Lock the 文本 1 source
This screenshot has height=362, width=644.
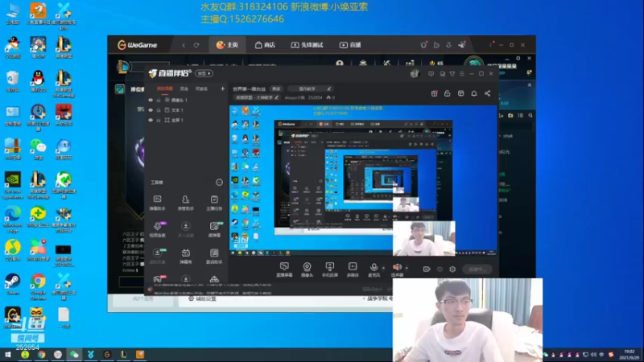click(159, 110)
